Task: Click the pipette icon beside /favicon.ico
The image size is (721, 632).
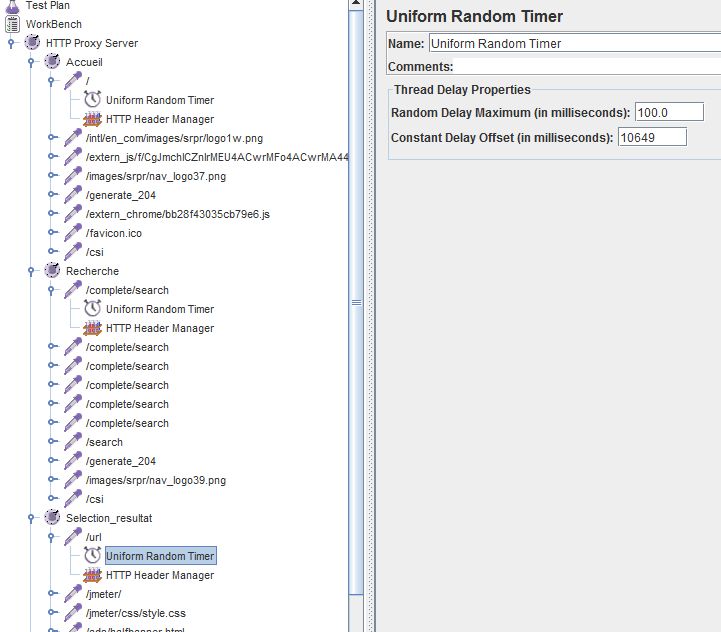Action: [73, 233]
